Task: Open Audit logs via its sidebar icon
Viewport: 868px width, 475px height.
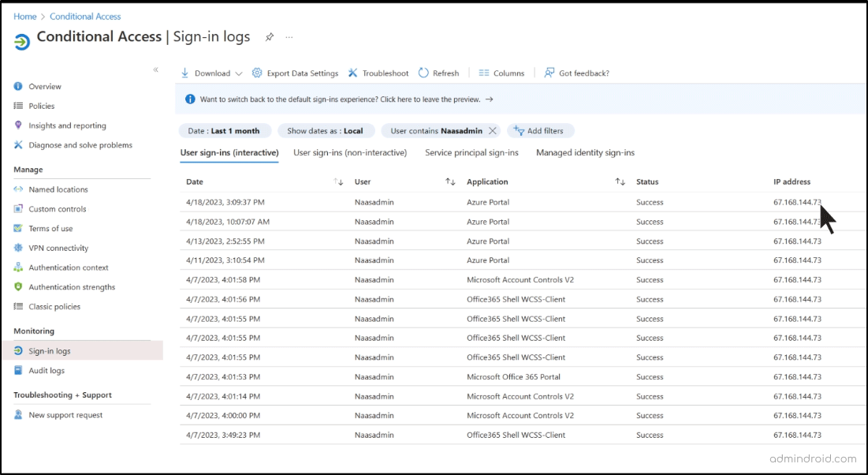Action: tap(17, 370)
